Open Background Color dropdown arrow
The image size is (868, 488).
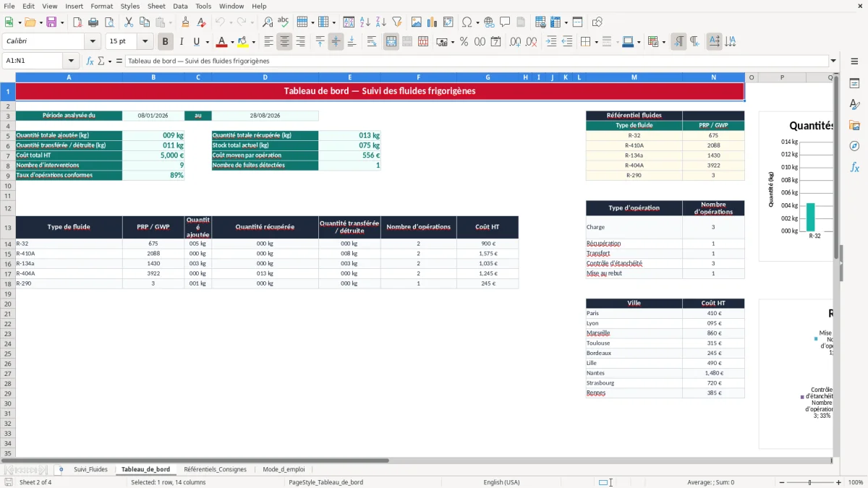(x=253, y=42)
